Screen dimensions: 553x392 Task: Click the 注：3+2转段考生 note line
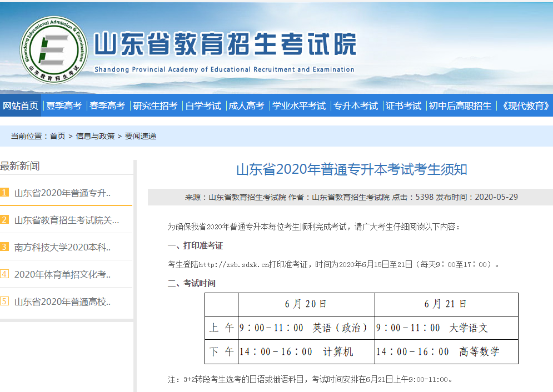tap(310, 380)
